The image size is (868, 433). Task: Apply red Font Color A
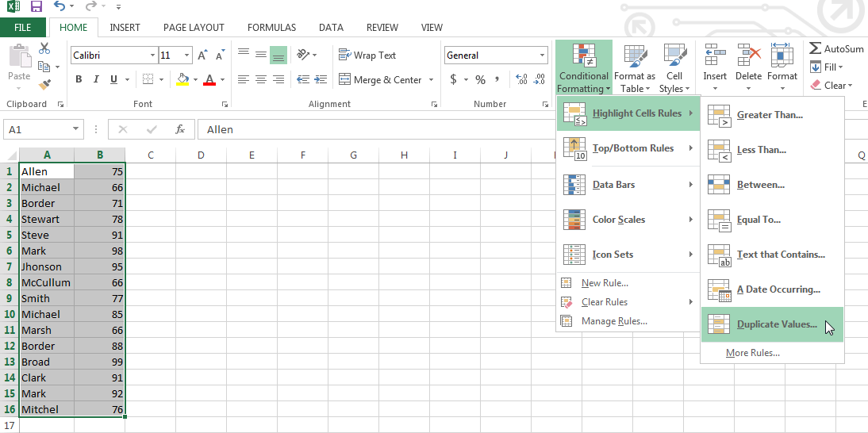(209, 79)
